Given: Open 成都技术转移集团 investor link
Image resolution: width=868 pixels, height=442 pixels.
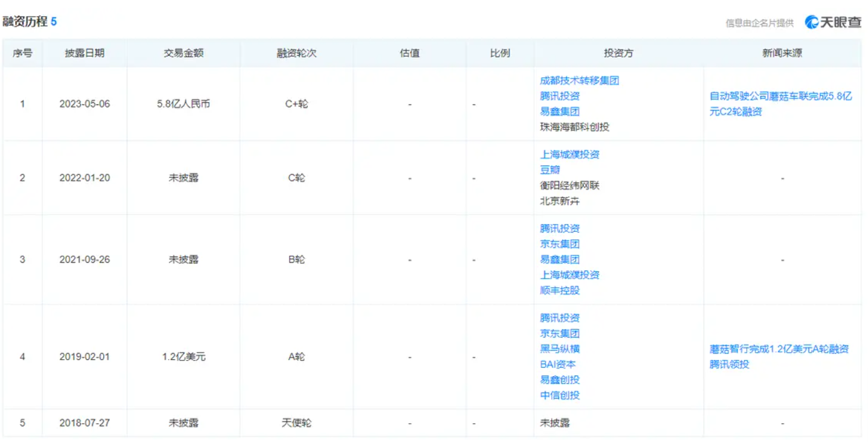Looking at the screenshot, I should pos(579,80).
